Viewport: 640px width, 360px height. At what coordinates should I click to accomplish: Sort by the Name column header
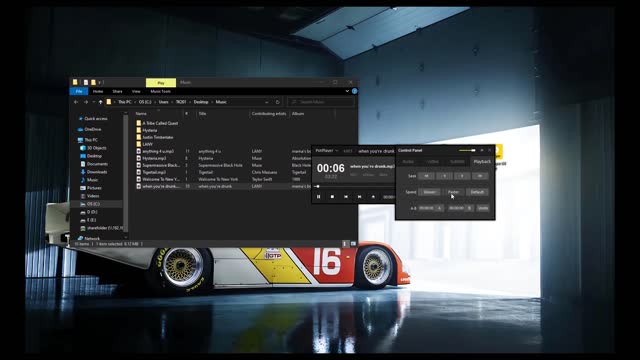tap(141, 113)
